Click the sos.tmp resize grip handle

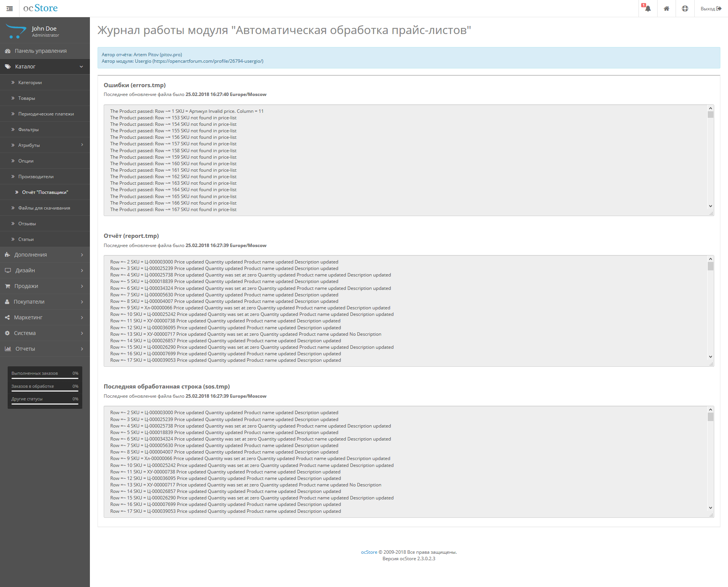pyautogui.click(x=711, y=515)
